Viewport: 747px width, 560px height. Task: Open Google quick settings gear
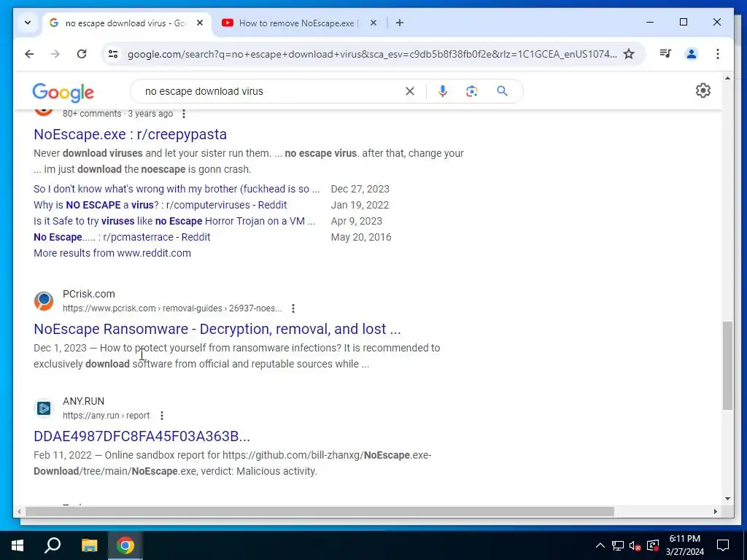703,90
